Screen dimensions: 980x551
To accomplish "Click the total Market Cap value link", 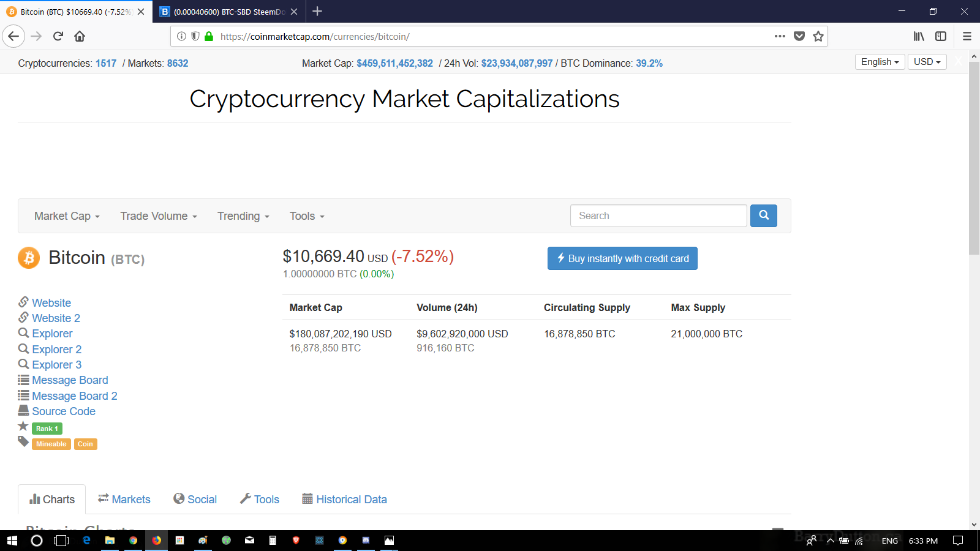I will coord(395,63).
